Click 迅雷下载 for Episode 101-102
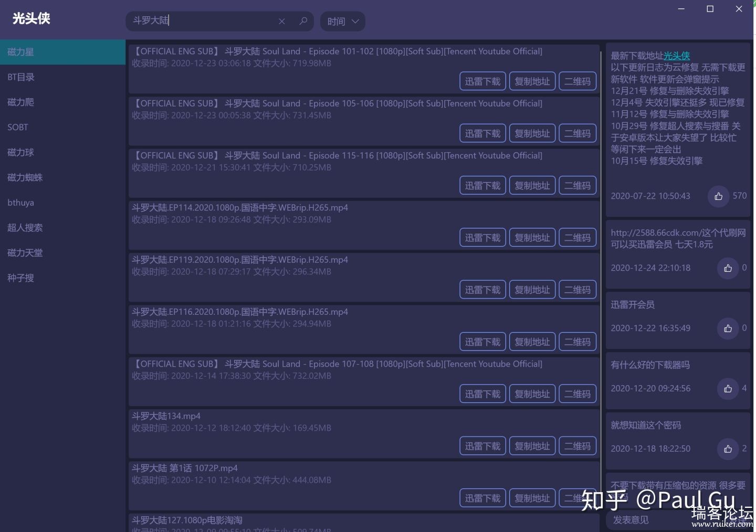This screenshot has height=532, width=756. 482,81
